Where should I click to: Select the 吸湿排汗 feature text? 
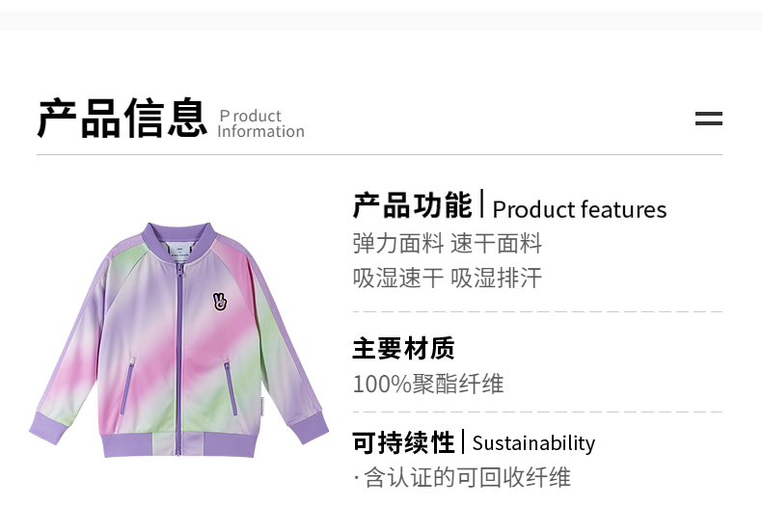coord(496,279)
